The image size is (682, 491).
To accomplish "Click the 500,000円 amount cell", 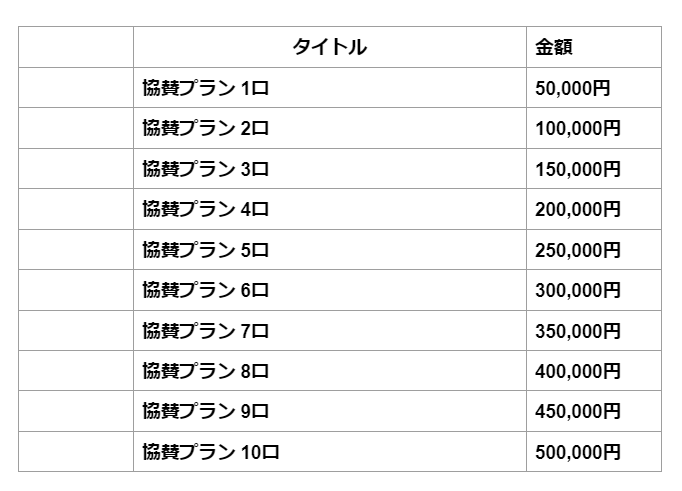I will [x=578, y=452].
